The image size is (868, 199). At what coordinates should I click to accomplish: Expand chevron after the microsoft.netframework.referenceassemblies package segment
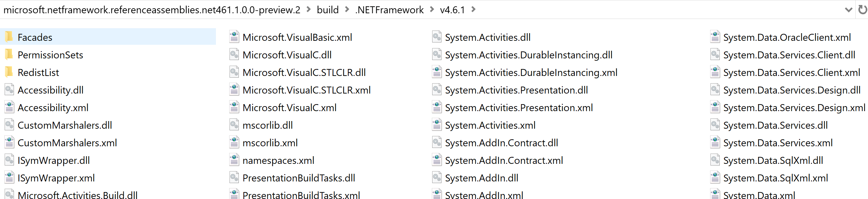click(308, 9)
